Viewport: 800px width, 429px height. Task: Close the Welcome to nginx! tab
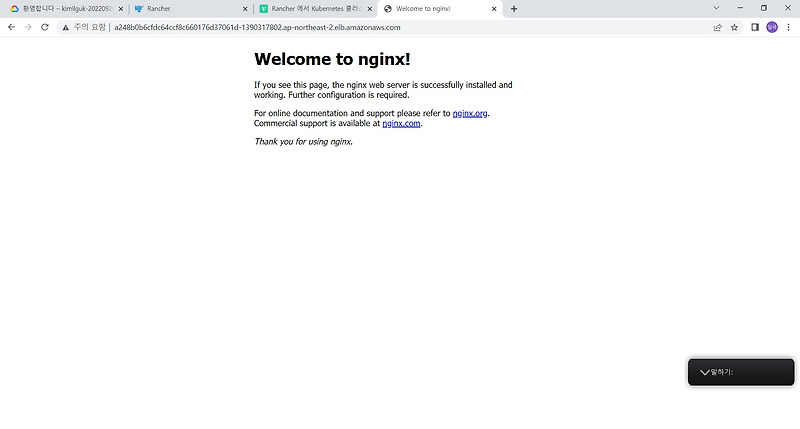click(494, 9)
